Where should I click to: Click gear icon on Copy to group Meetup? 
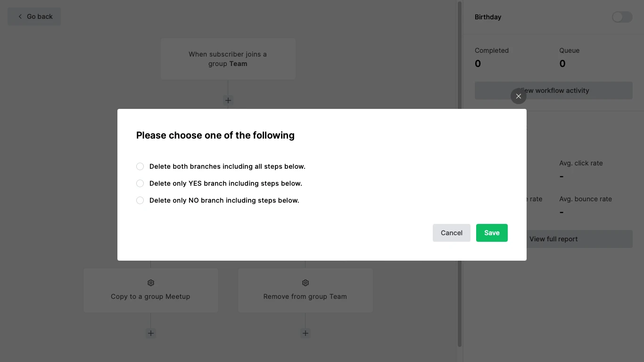[151, 283]
